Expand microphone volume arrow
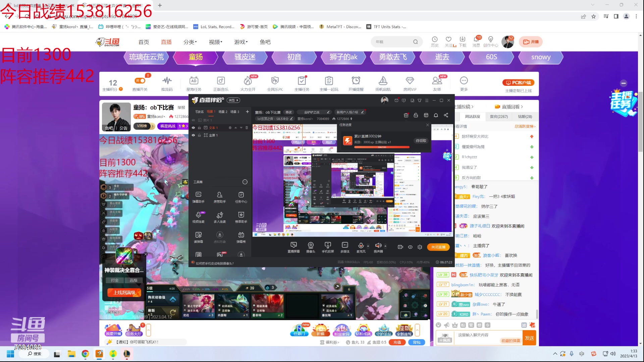 click(368, 246)
